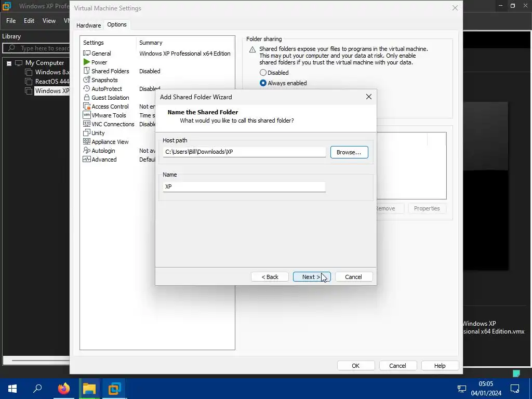Open the Edit menu
This screenshot has width=532, height=399.
click(x=29, y=21)
